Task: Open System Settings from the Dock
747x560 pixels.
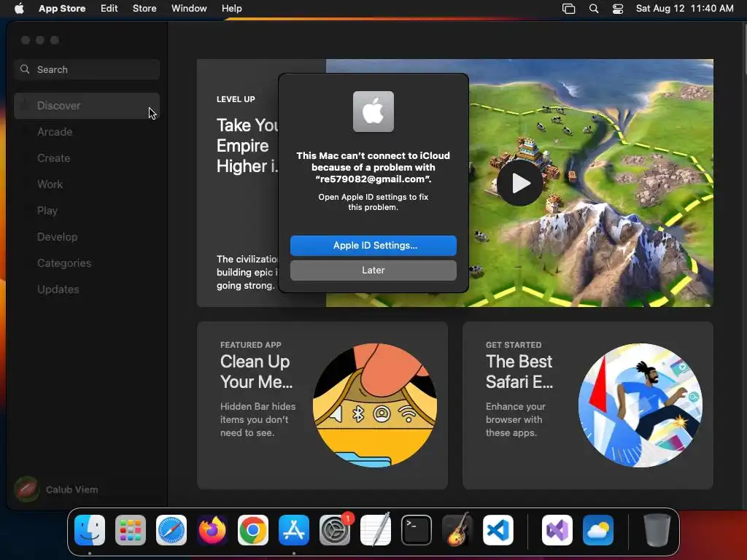Action: click(x=335, y=530)
